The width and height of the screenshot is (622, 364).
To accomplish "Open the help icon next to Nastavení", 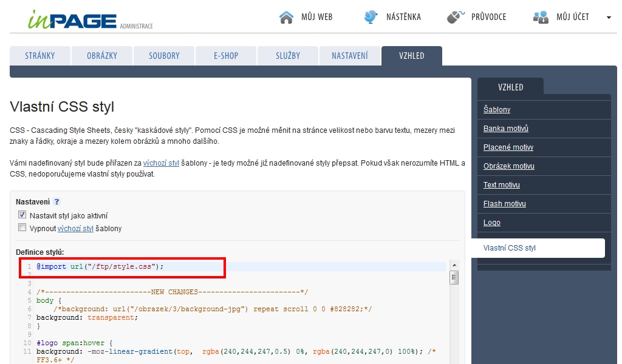I will 57,202.
